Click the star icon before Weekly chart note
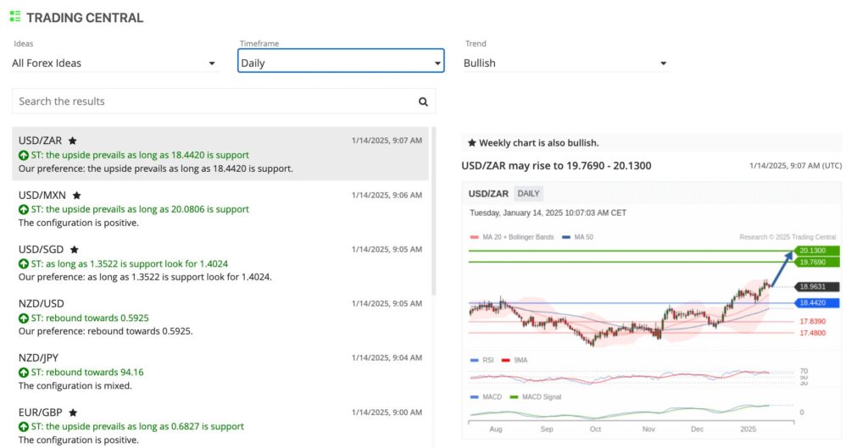868x448 pixels. (471, 143)
